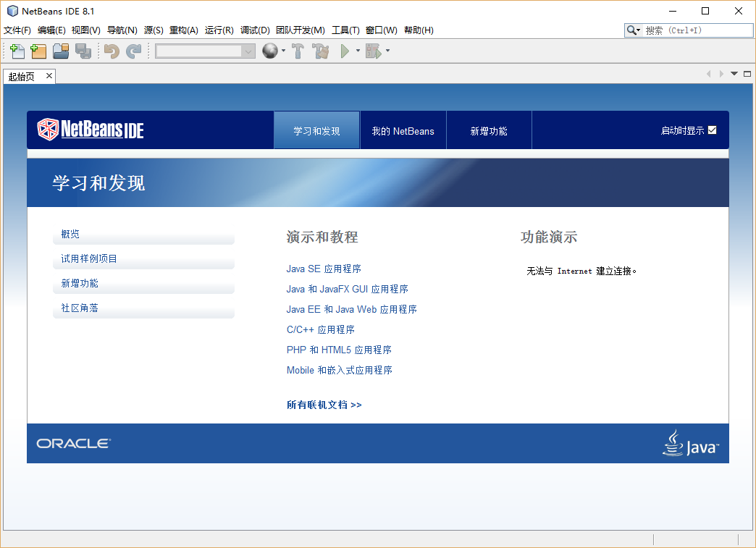Open the Java SE 应用程序 tutorial link
The image size is (756, 548).
pyautogui.click(x=324, y=269)
